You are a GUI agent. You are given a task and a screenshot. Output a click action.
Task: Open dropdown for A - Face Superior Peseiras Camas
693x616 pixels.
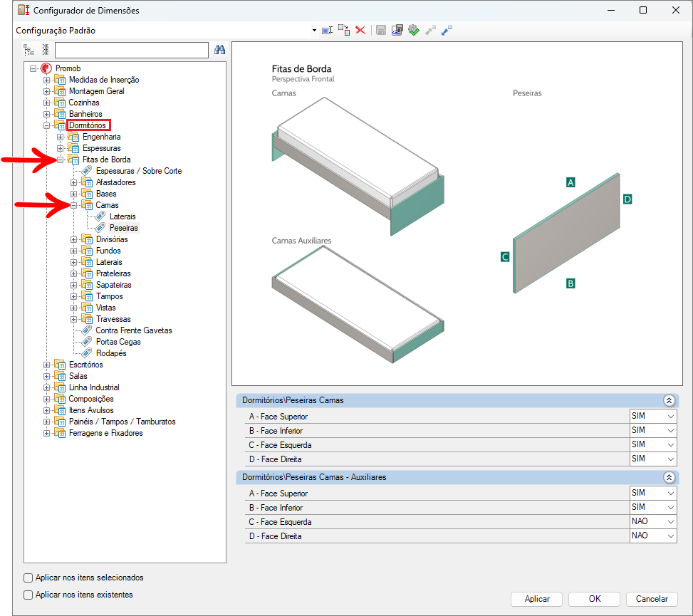(x=670, y=417)
